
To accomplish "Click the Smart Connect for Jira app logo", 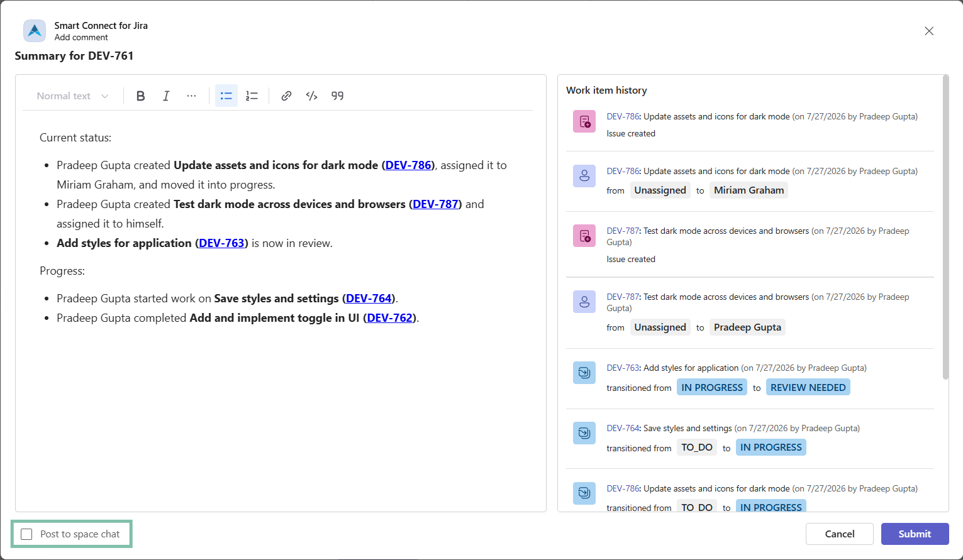I will point(35,31).
